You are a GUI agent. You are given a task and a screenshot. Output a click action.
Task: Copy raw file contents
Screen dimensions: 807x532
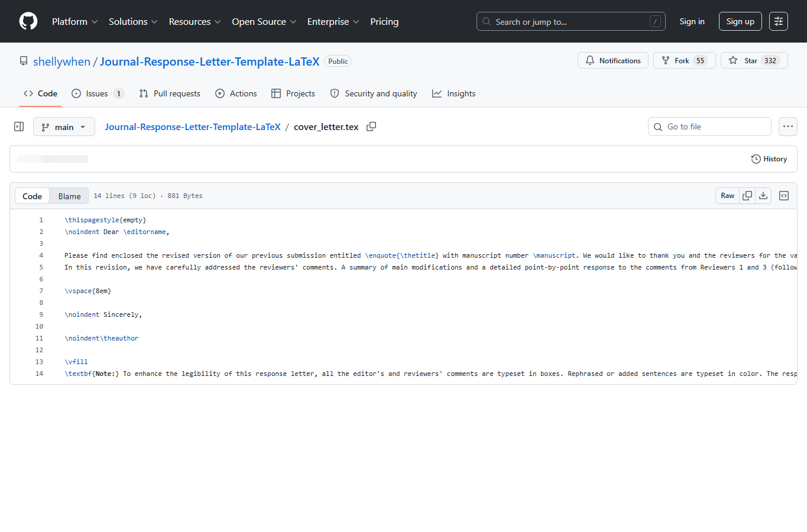point(747,196)
